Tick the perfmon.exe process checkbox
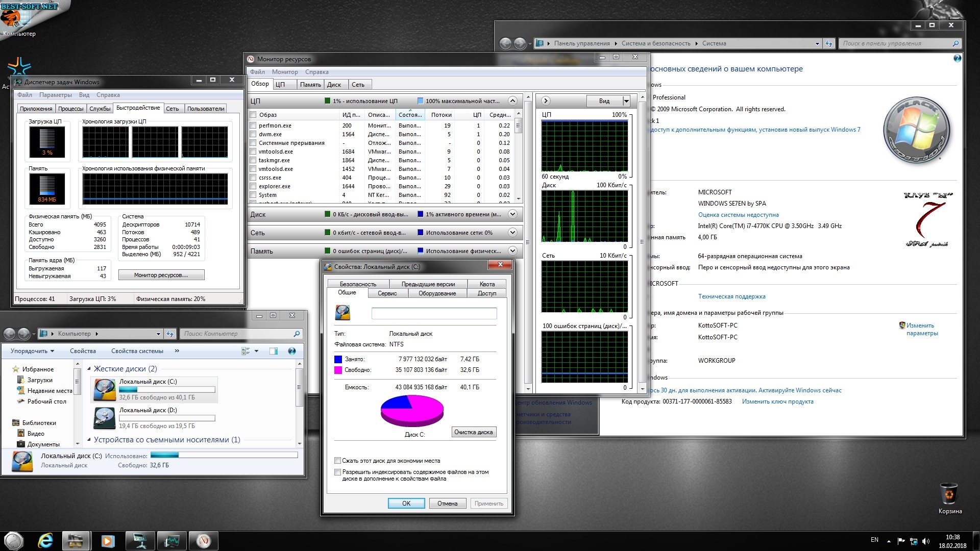Screen dimensions: 980x551 tap(253, 126)
